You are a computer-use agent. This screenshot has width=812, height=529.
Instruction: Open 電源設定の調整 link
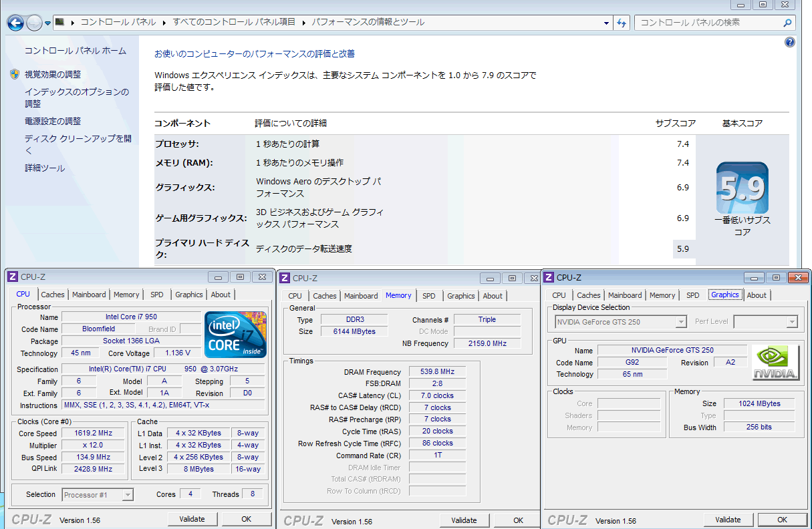pyautogui.click(x=53, y=121)
